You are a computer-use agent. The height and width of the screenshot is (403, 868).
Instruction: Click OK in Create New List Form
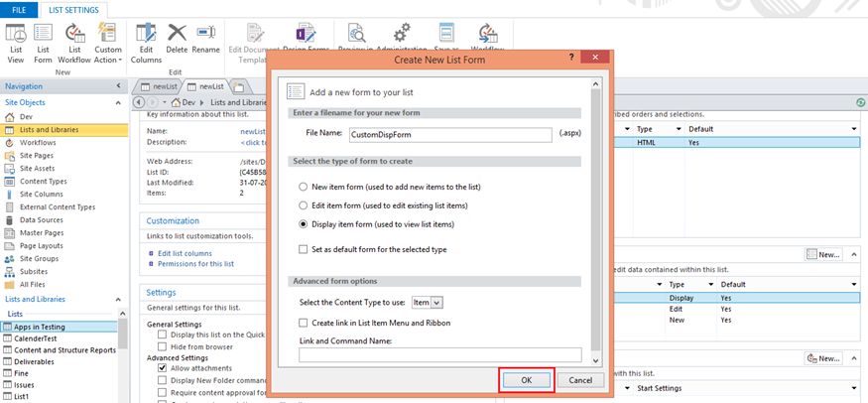pyautogui.click(x=527, y=380)
